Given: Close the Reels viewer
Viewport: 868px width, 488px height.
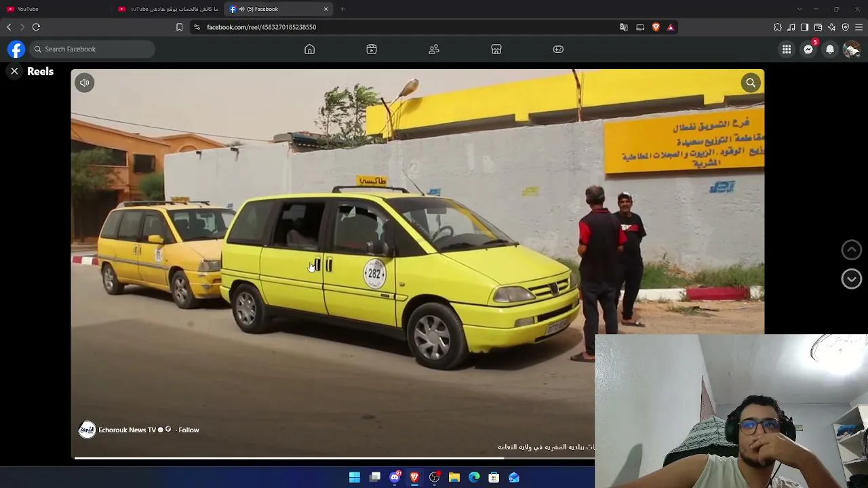Looking at the screenshot, I should tap(14, 71).
